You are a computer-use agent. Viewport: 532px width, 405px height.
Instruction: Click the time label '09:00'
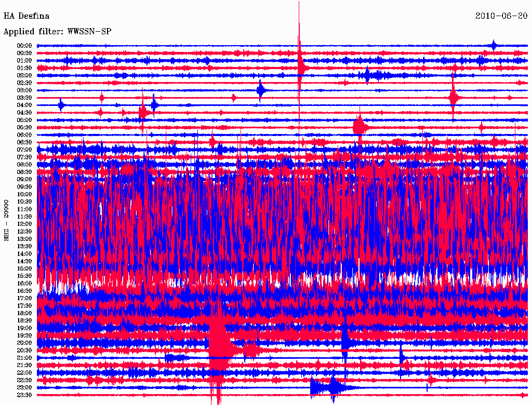tap(24, 180)
